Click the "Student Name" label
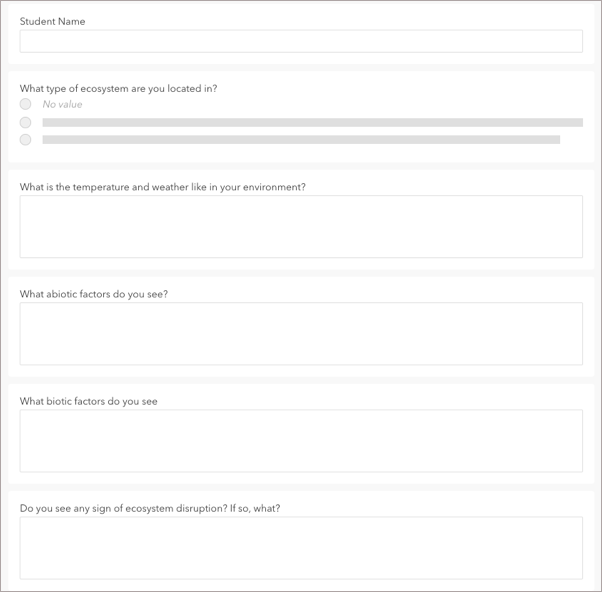Screen dimensions: 602x592 pyautogui.click(x=53, y=21)
